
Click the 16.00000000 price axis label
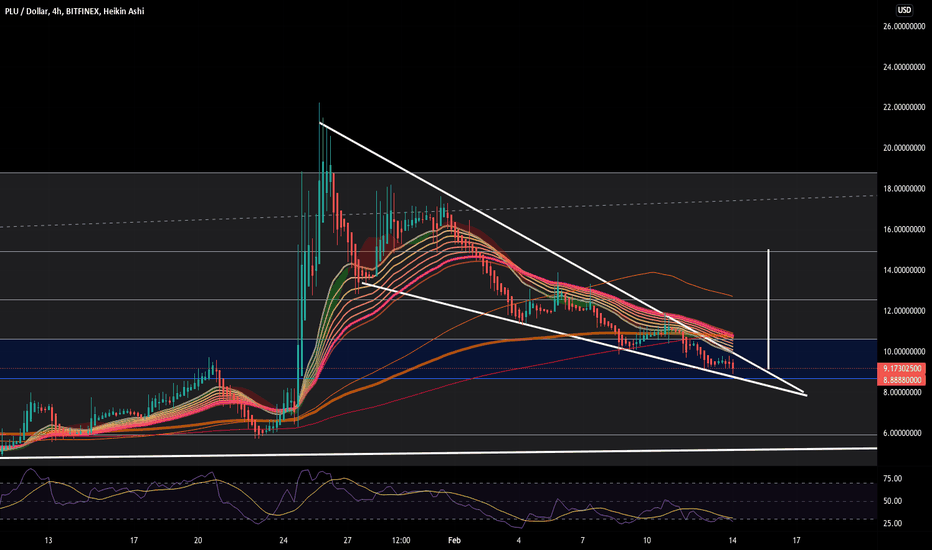[903, 230]
